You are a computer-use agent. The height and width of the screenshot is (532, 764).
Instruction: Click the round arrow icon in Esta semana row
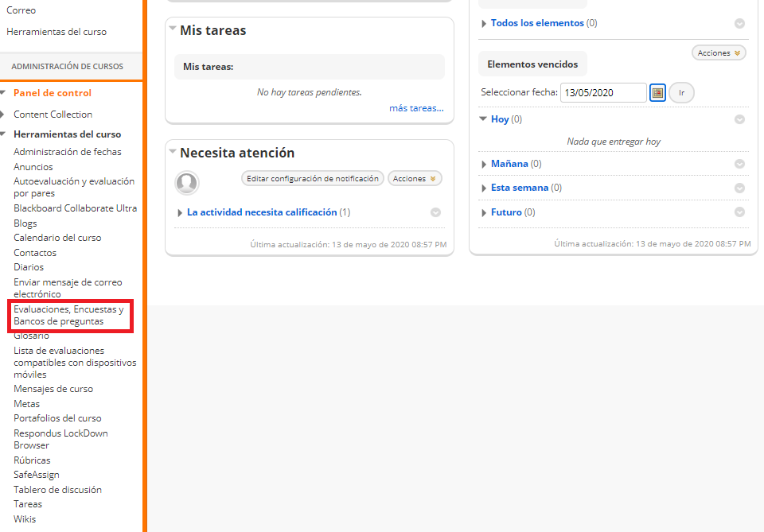(739, 188)
